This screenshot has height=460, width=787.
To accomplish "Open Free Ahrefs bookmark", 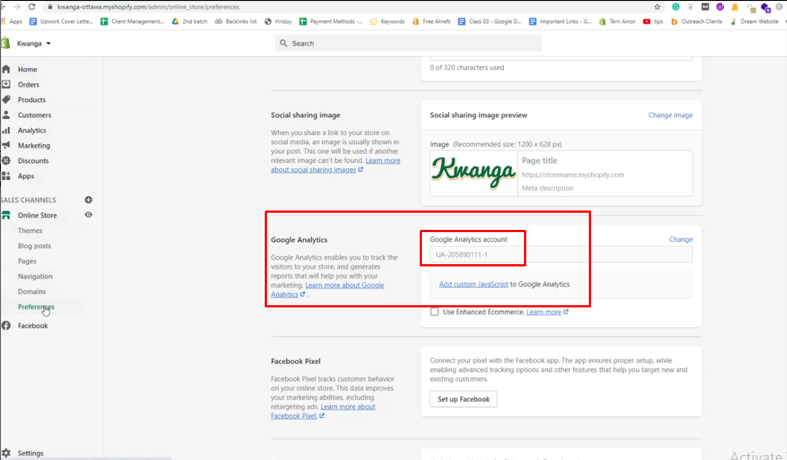I will coord(431,22).
